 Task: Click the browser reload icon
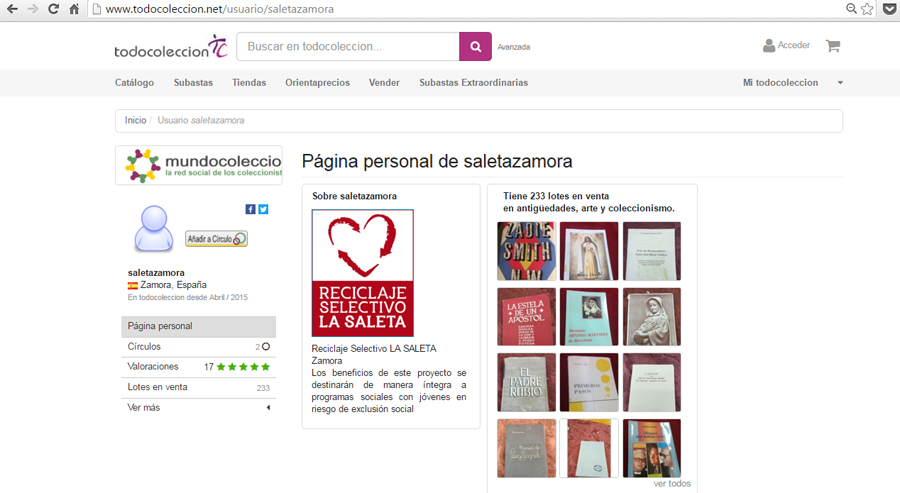pos(53,9)
